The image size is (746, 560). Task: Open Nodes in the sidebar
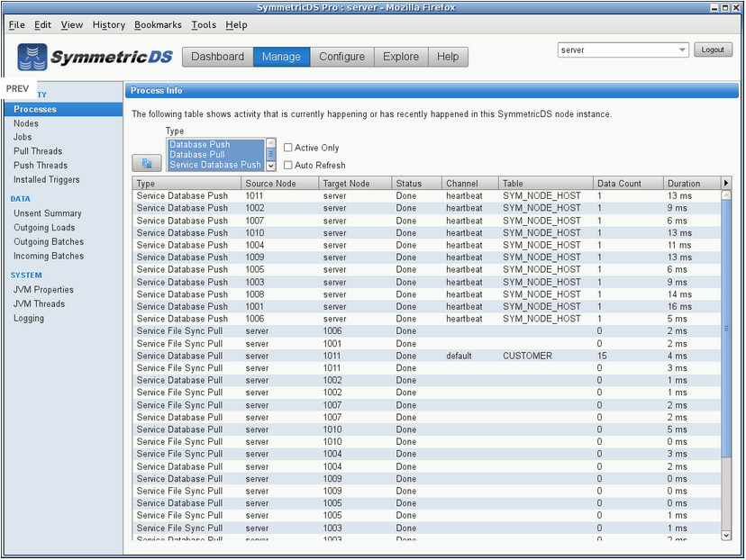pyautogui.click(x=26, y=123)
